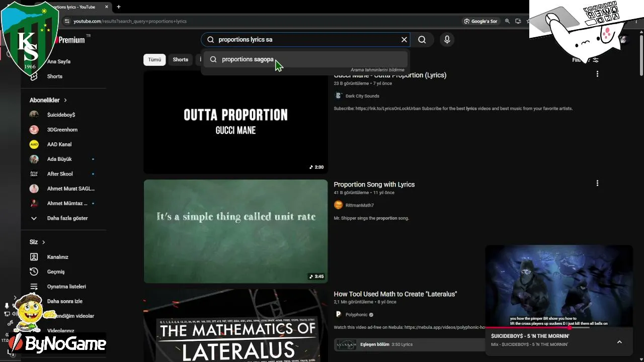This screenshot has height=362, width=644.
Task: Play the Outta Proportion Gucci Mane thumbnail
Action: [235, 122]
